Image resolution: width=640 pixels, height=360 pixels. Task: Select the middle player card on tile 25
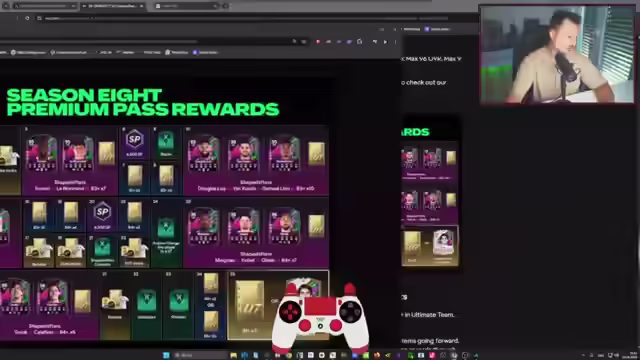[x=244, y=226]
